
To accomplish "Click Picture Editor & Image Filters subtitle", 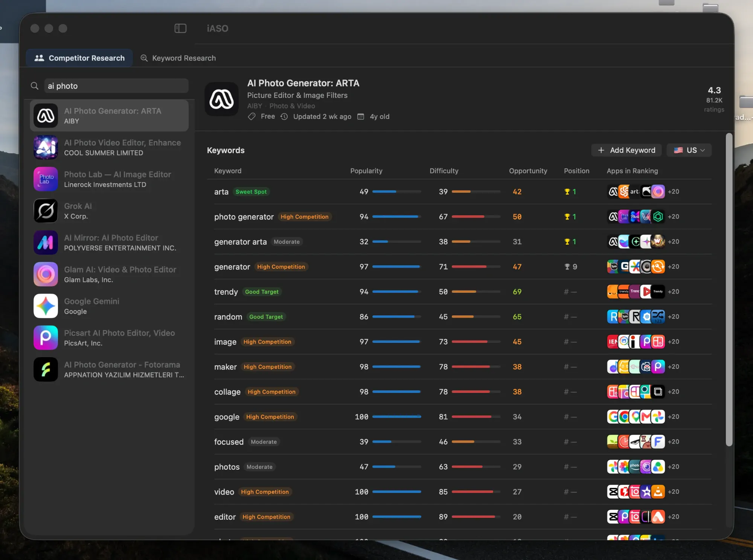I will point(297,95).
